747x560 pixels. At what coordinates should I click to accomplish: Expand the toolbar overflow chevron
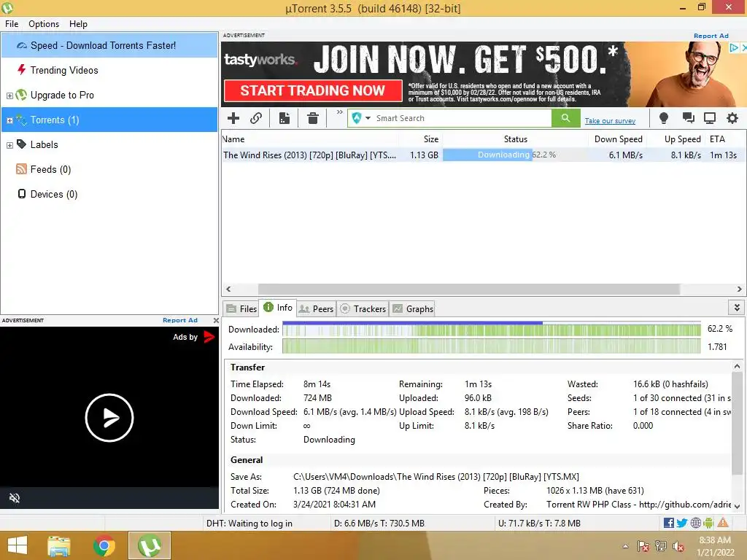click(x=340, y=112)
